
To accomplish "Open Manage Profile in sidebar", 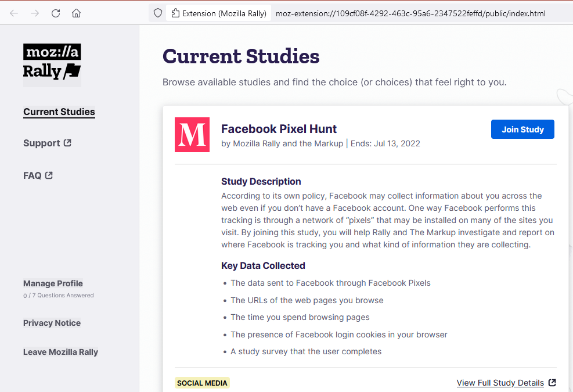I will tap(53, 283).
